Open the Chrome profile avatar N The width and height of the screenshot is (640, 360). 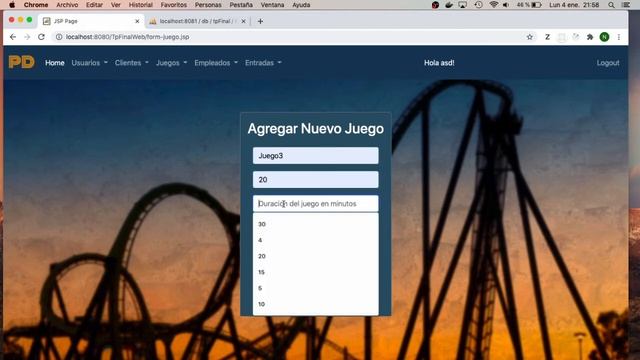pos(604,37)
